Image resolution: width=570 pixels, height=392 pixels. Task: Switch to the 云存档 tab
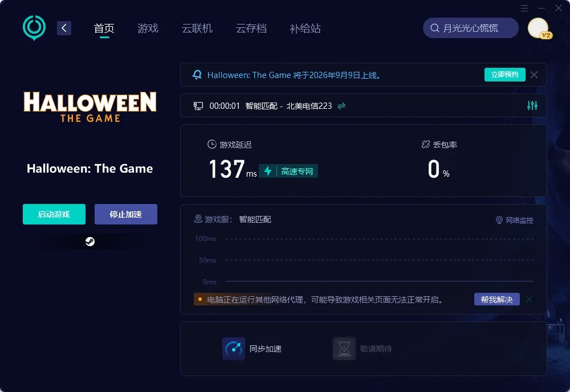tap(251, 28)
